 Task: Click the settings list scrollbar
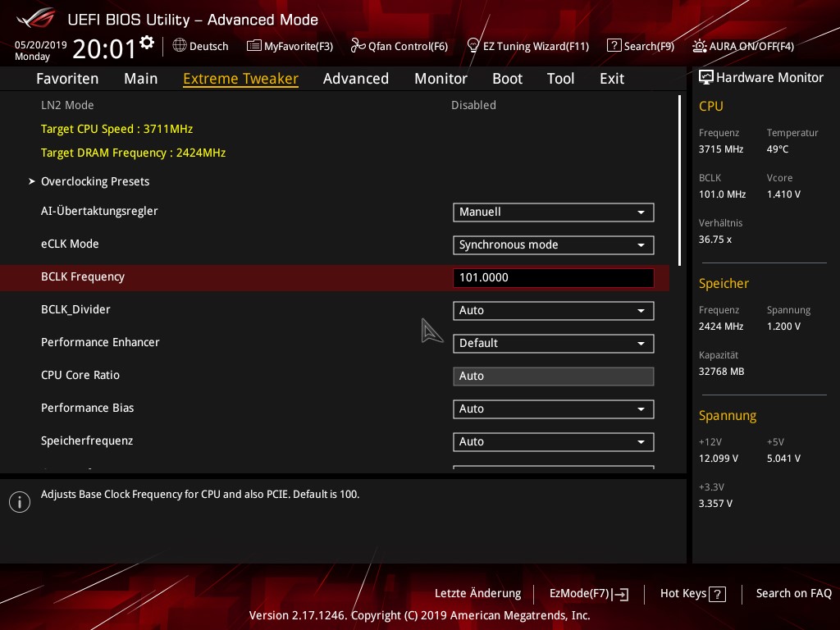click(679, 180)
